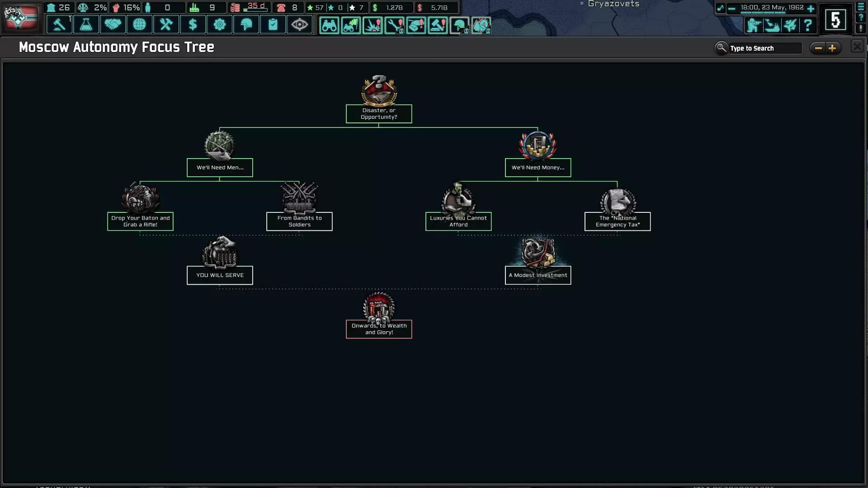The image size is (868, 488).
Task: Open the eye intelligence tab
Action: click(x=299, y=24)
